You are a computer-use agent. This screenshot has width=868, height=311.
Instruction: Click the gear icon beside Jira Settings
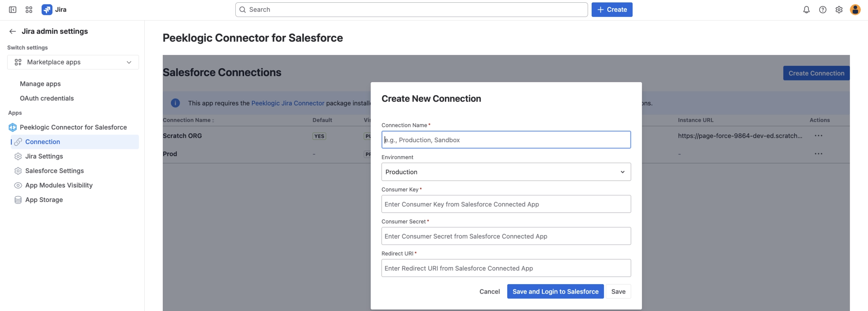tap(18, 156)
